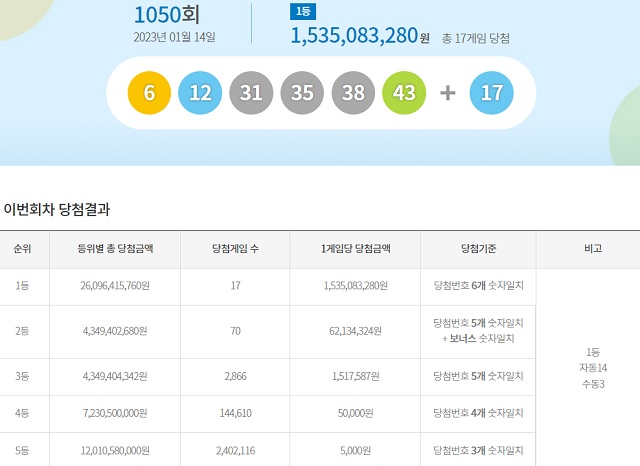Click criteria 당첨번호 6개 숫자일치
The height and width of the screenshot is (466, 640).
coord(478,286)
